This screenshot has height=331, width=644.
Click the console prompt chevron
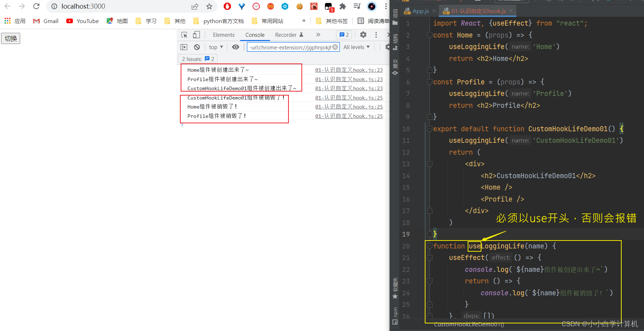[182, 125]
